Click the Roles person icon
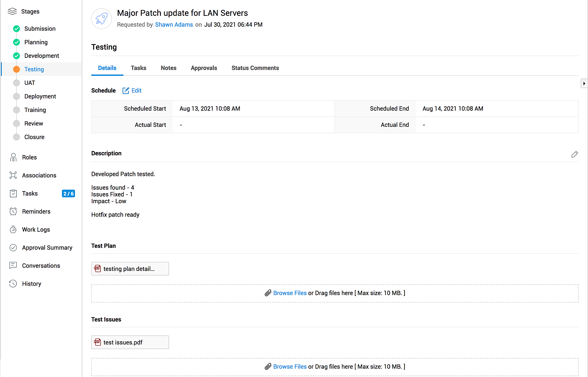The image size is (588, 377). (x=13, y=157)
